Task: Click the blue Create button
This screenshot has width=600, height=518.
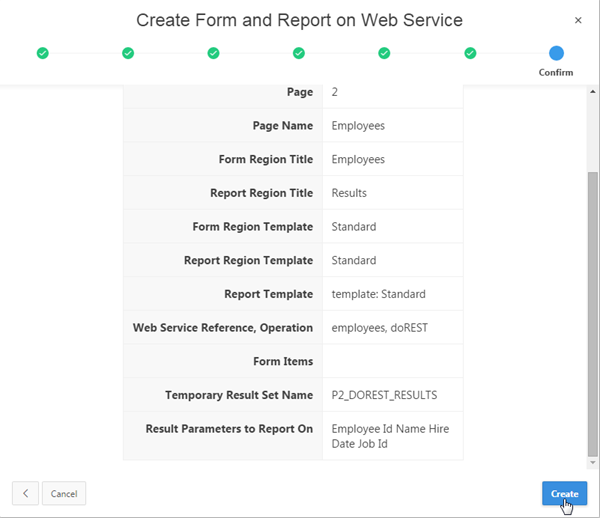Action: [564, 493]
